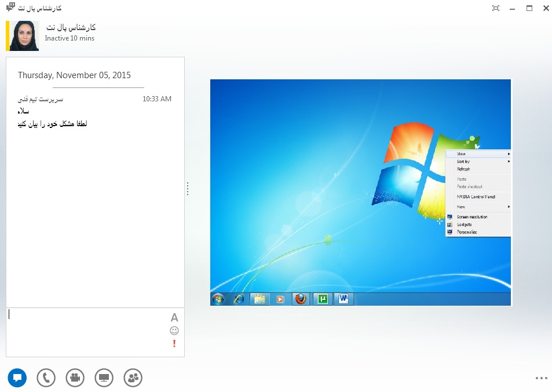This screenshot has width=552, height=392.
Task: Open the IM chat bubble button
Action: [x=17, y=378]
